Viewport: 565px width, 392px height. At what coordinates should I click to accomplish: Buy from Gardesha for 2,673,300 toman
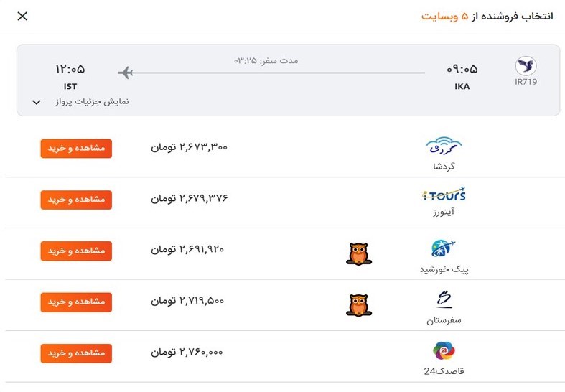tap(76, 149)
